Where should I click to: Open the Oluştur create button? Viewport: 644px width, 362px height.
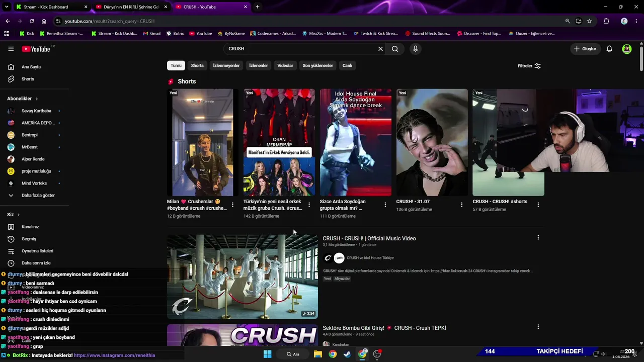pos(585,49)
